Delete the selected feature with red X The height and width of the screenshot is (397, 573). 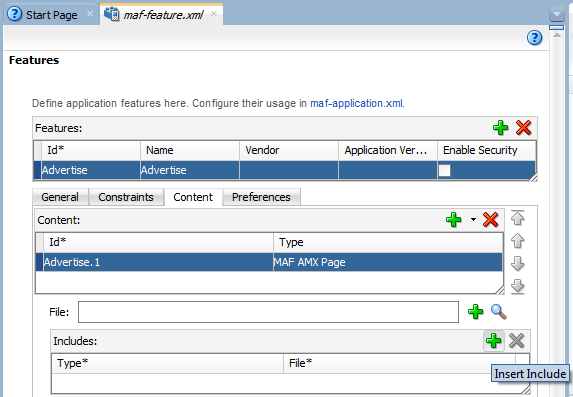(x=523, y=128)
